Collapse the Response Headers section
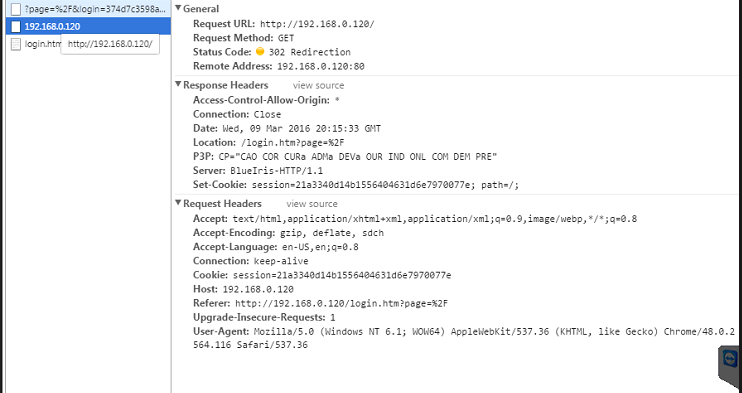Viewport: 742px width, 393px height. coord(178,84)
